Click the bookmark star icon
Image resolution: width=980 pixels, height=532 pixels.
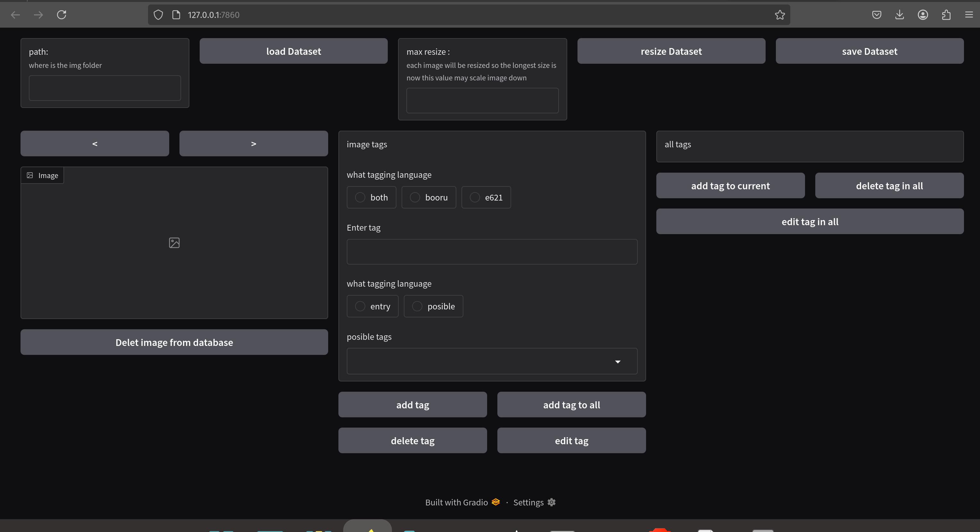pyautogui.click(x=779, y=15)
